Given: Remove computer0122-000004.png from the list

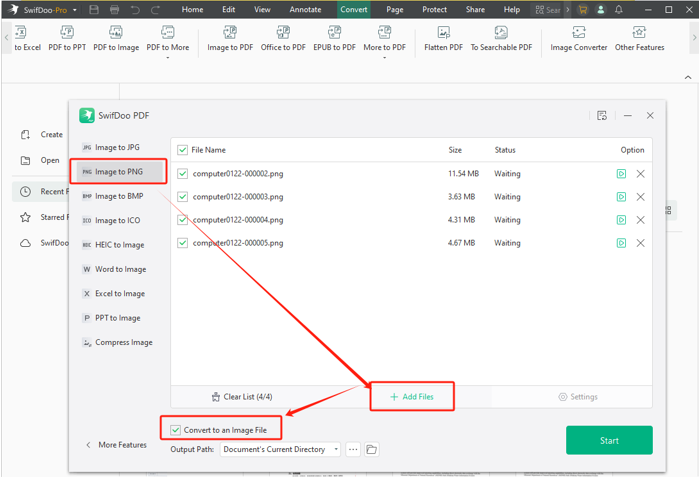Looking at the screenshot, I should 641,220.
